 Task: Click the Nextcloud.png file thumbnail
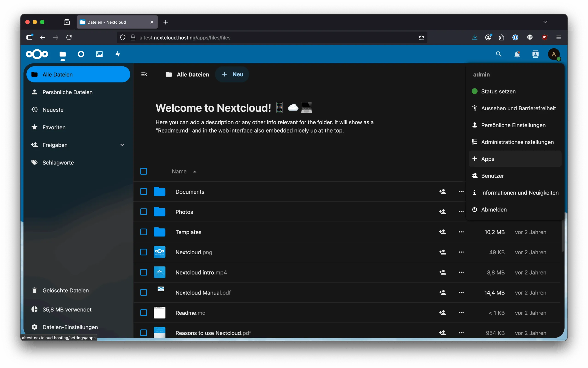[x=159, y=252]
